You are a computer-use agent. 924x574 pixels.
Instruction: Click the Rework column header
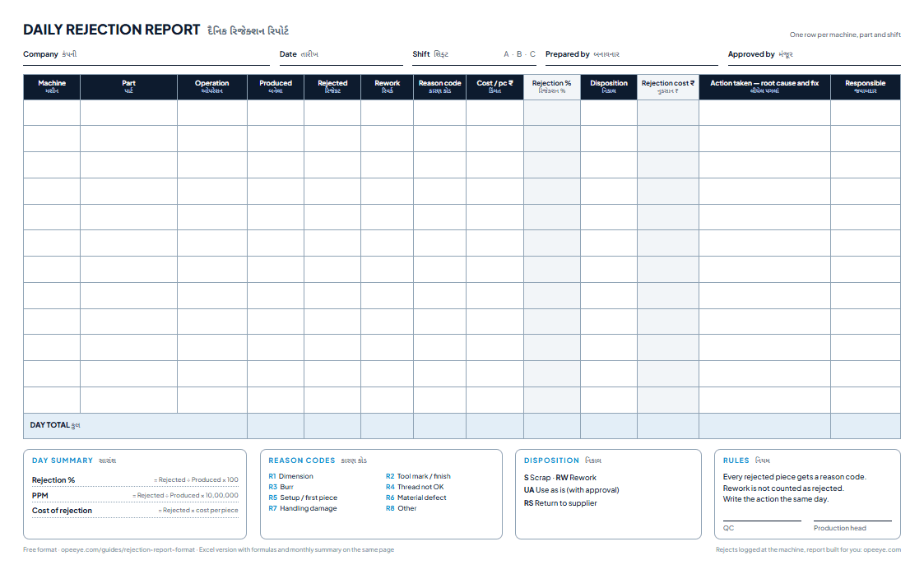pos(388,87)
